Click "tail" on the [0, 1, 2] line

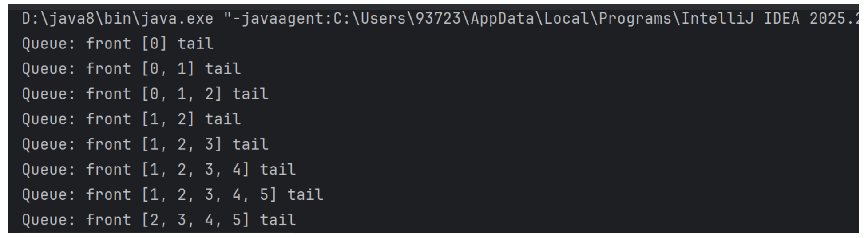point(250,94)
